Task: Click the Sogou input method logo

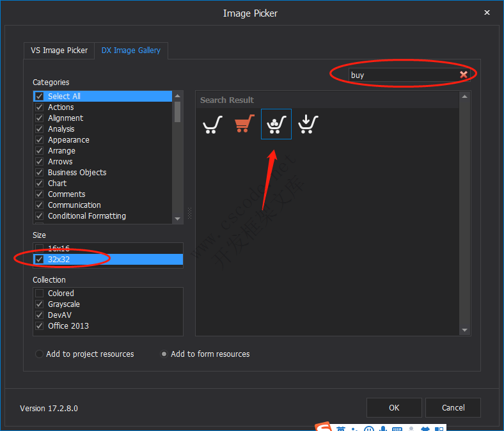Action: (x=324, y=427)
